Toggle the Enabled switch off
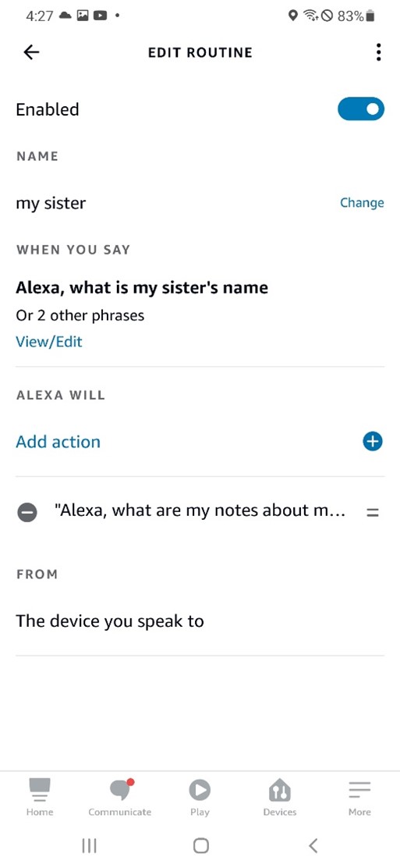 361,109
